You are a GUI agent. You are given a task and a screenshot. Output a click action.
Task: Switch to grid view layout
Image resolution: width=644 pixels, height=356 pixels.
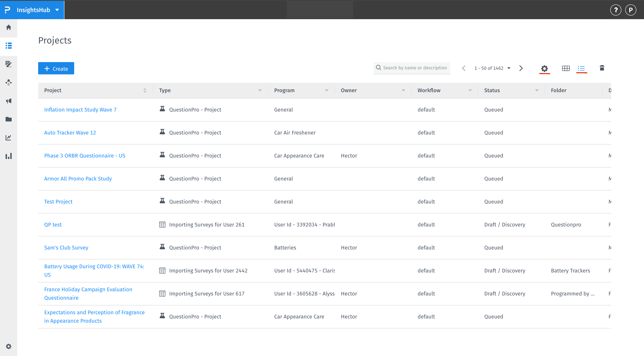click(566, 68)
